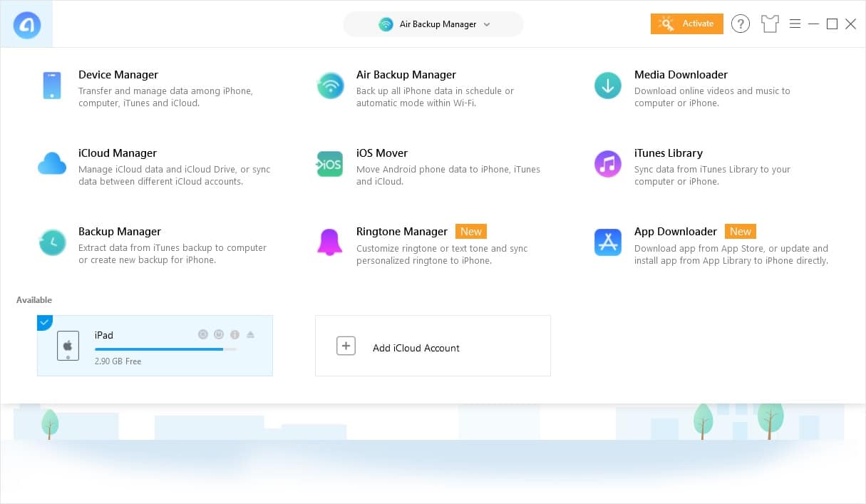Screen dimensions: 866x504
Task: Click the iPad device name label
Action: pos(104,335)
